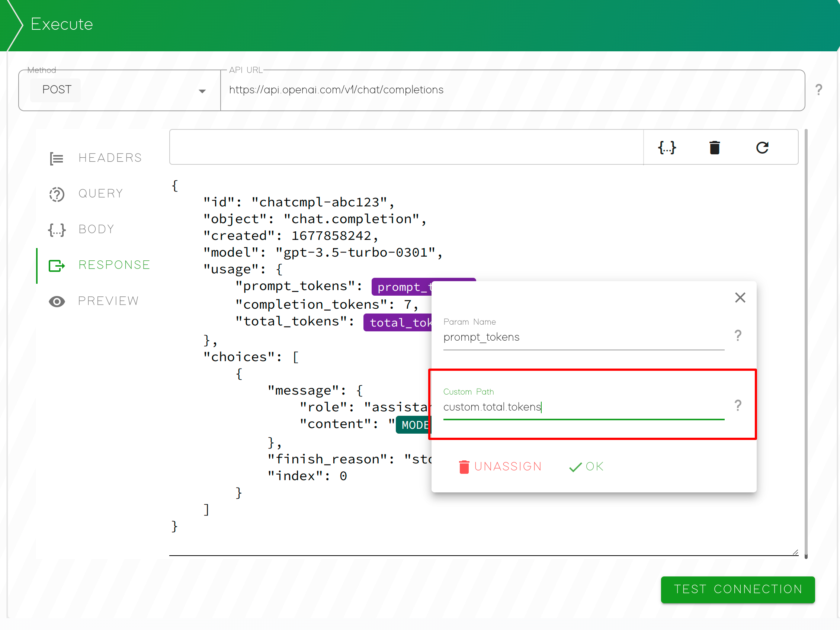Select the Response tab
This screenshot has width=840, height=630.
(114, 265)
